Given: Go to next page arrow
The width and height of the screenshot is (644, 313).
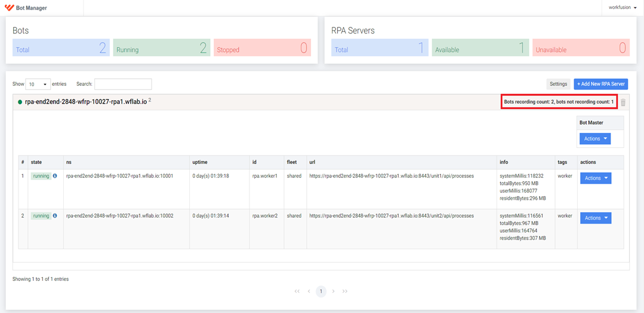Looking at the screenshot, I should tap(333, 292).
